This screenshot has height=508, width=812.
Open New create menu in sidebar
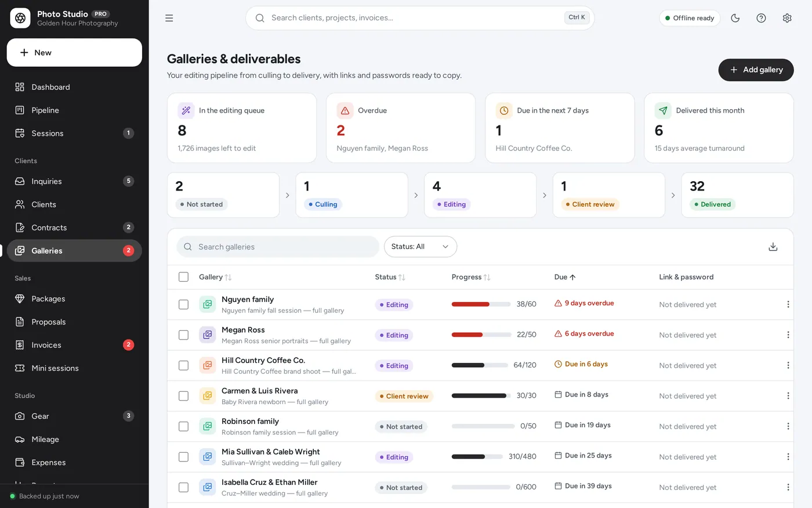click(x=74, y=52)
